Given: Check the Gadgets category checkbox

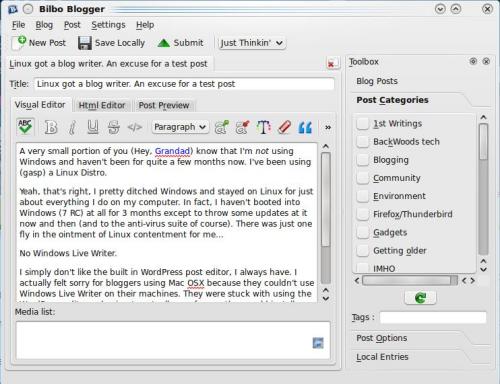Looking at the screenshot, I should tap(363, 232).
